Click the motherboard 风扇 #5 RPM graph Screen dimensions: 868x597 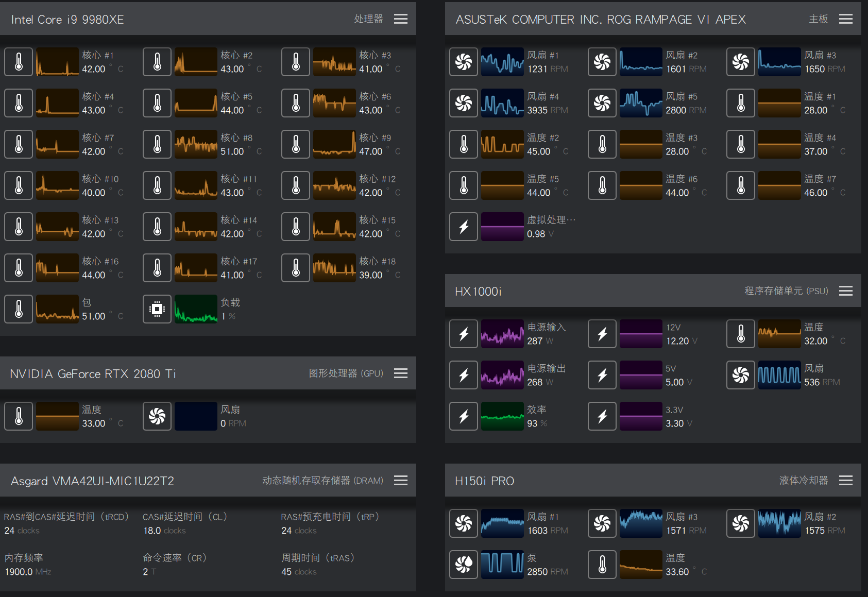pos(641,103)
